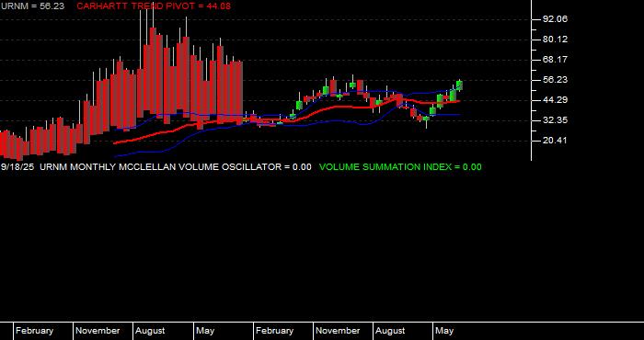Select the 44.29 price axis value

pos(555,99)
